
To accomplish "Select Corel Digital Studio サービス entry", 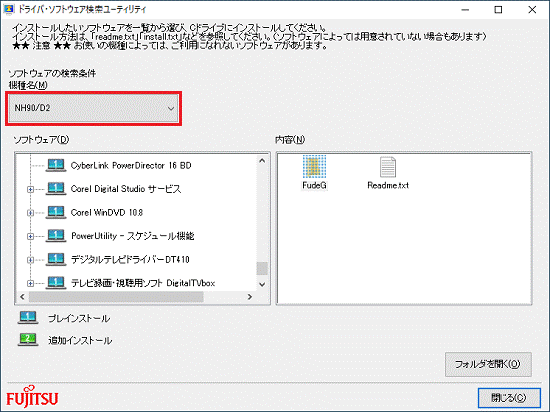I will [126, 189].
